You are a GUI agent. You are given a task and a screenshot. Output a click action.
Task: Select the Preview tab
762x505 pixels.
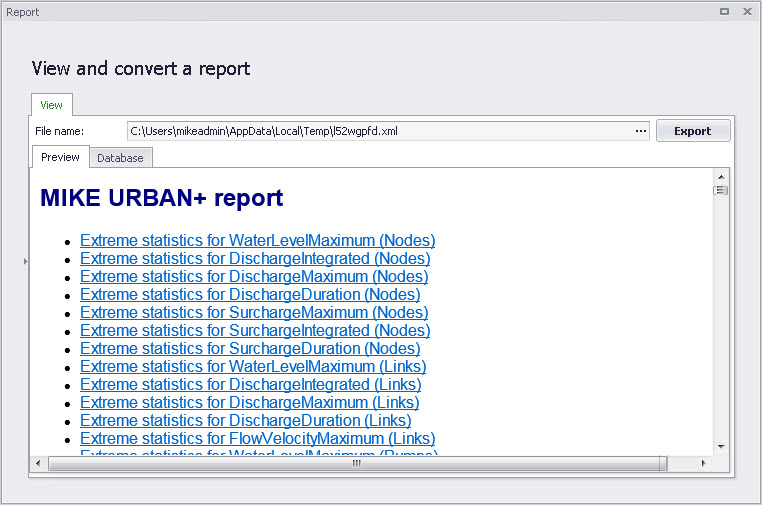[x=60, y=157]
